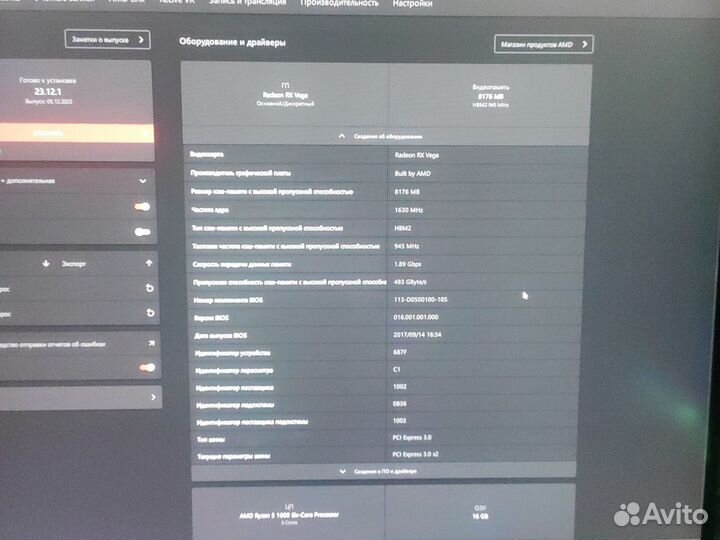Click the 0B36 subsystem ID value

click(399, 404)
